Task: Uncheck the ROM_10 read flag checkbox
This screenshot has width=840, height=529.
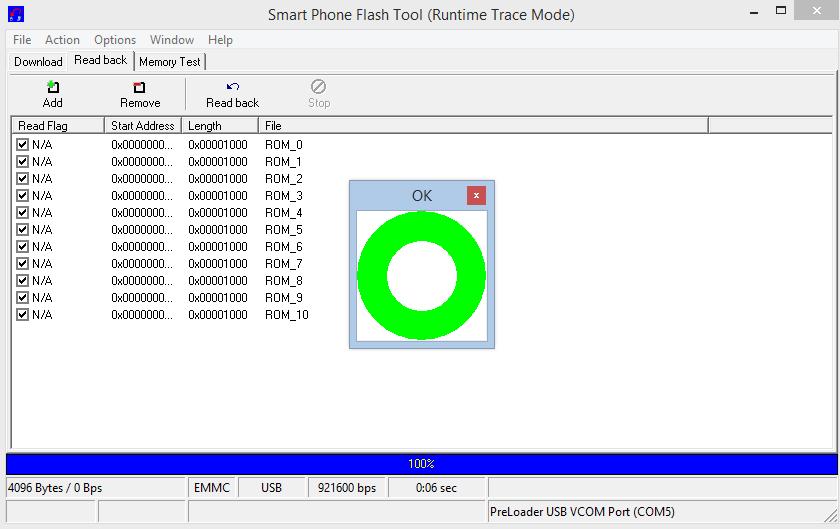Action: (22, 315)
